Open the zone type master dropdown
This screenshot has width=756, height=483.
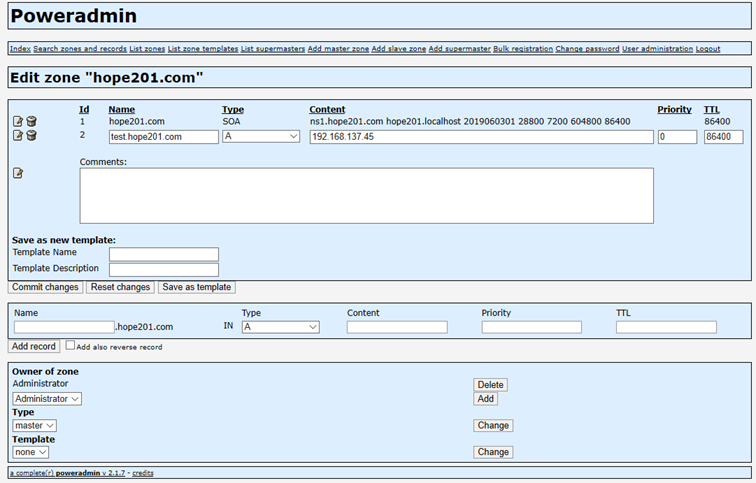tap(34, 426)
